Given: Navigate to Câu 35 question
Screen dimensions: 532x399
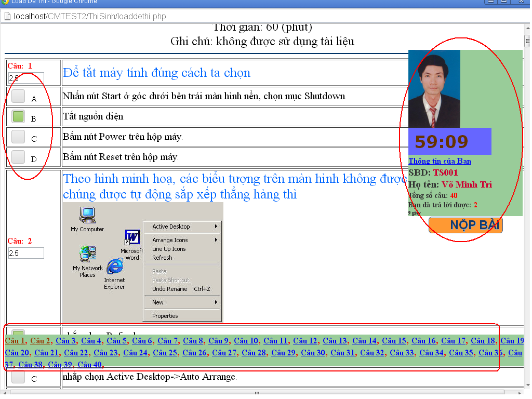Looking at the screenshot, I should (x=461, y=353).
